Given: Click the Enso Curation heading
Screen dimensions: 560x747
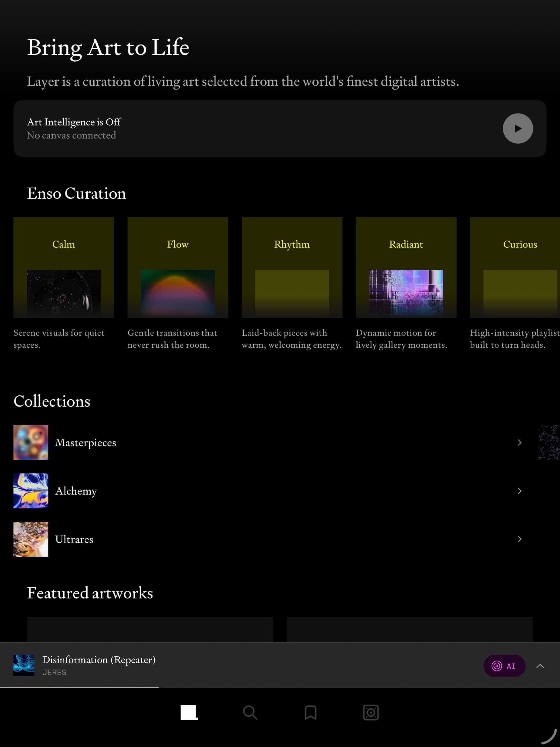Looking at the screenshot, I should pyautogui.click(x=76, y=193).
